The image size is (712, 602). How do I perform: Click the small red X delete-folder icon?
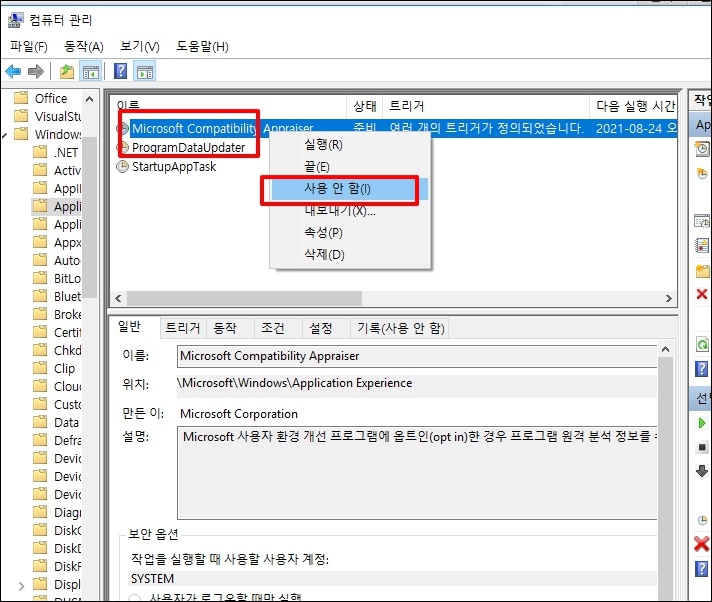(x=702, y=294)
